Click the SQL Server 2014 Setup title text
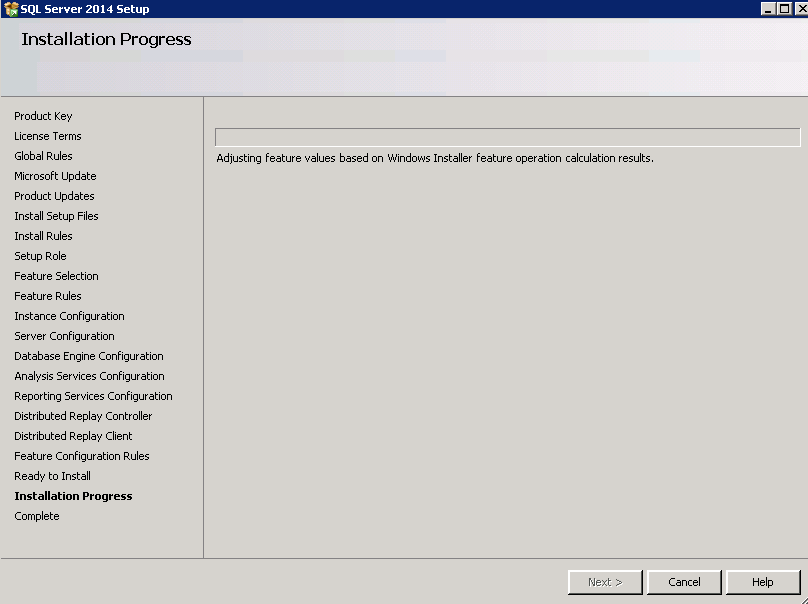The width and height of the screenshot is (808, 604). 85,9
